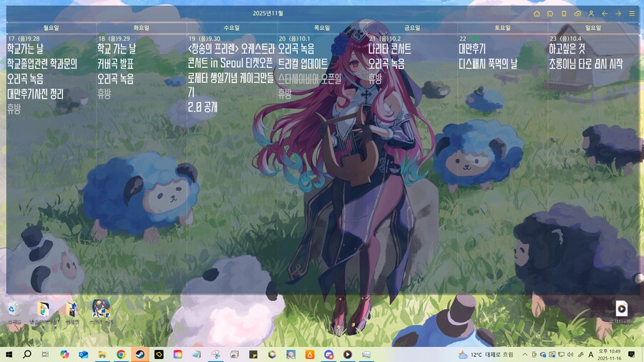This screenshot has width=644, height=362.
Task: Select the 목요일 column header
Action: click(x=322, y=27)
